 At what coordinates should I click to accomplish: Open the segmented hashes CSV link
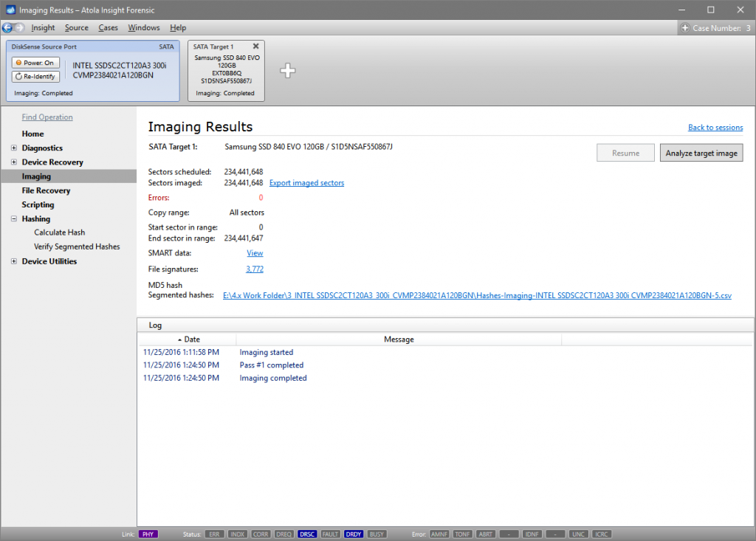coord(475,295)
